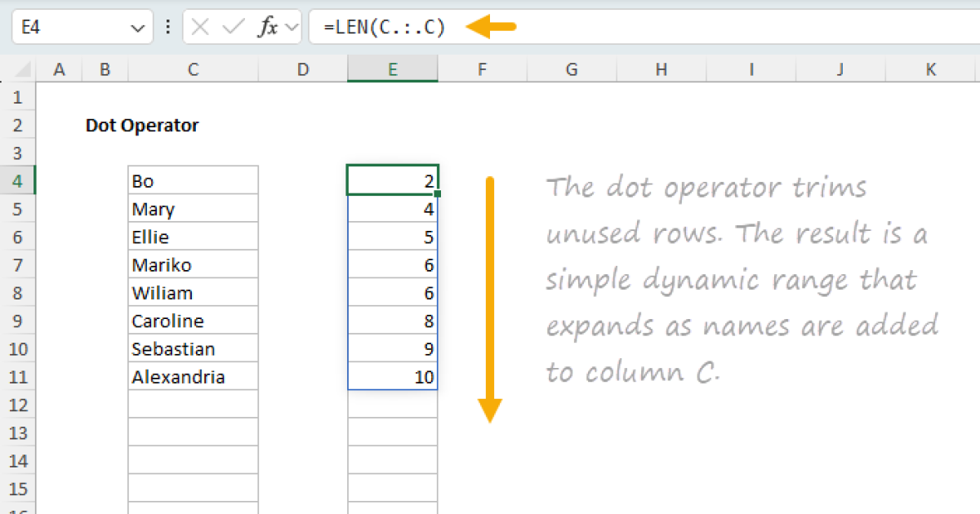Select the cell containing Sebastian
980x514 pixels.
[x=193, y=349]
